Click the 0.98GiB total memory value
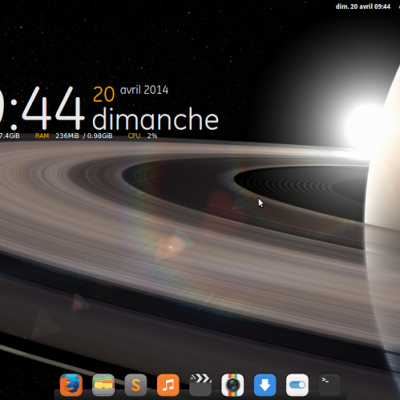 [x=100, y=136]
